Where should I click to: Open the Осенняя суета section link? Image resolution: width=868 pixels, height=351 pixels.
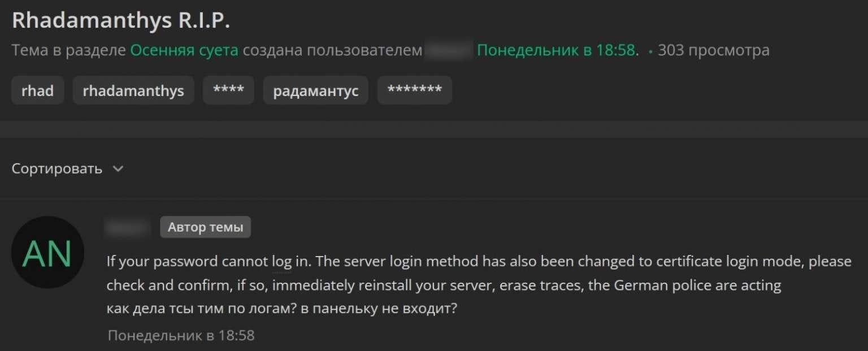(x=184, y=50)
